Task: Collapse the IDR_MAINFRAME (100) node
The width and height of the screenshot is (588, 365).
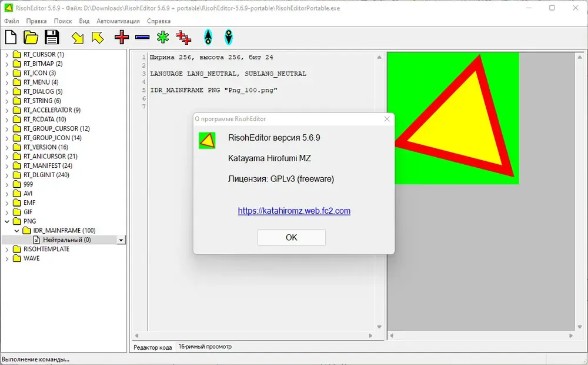Action: [x=16, y=231]
